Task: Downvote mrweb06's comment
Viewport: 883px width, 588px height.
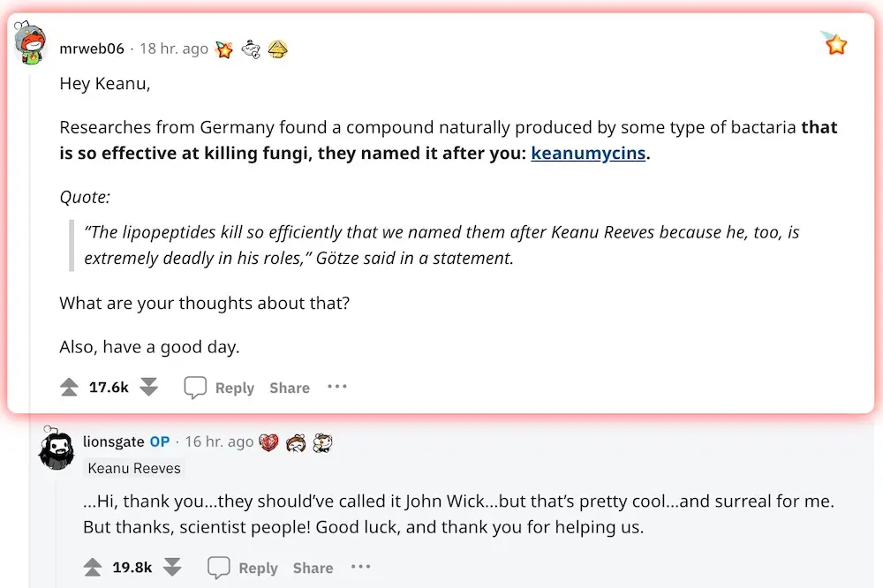Action: [148, 388]
